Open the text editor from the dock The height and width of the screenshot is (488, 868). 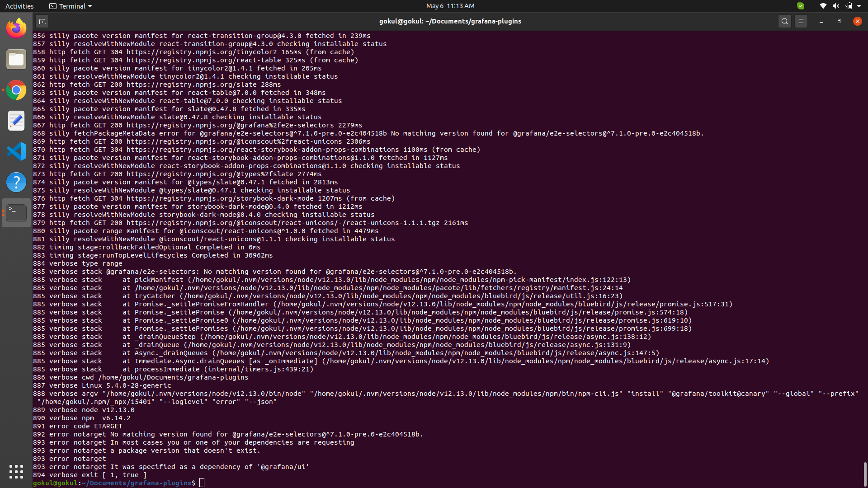[16, 121]
